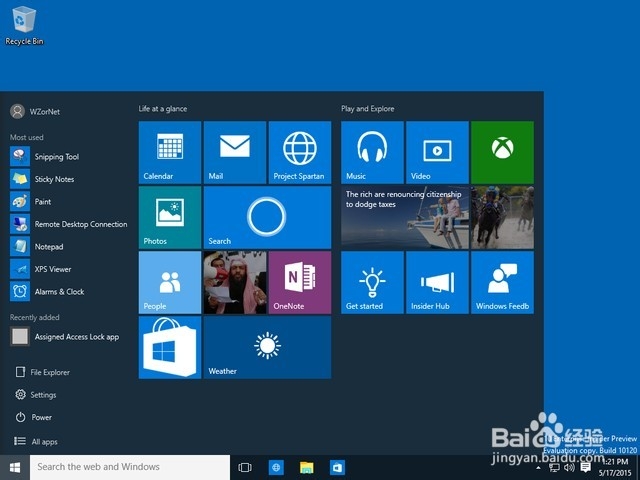The image size is (640, 480).
Task: Open File Explorer folder on taskbar
Action: click(307, 467)
